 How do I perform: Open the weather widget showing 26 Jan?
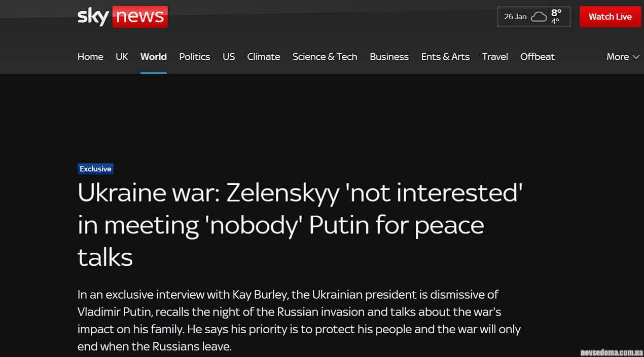click(533, 17)
